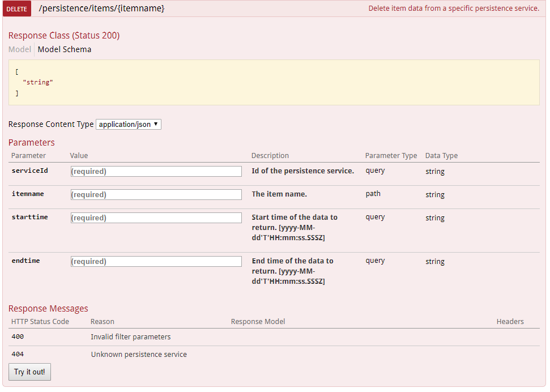Click the Parameters section heading
The height and width of the screenshot is (392, 550).
coord(31,142)
